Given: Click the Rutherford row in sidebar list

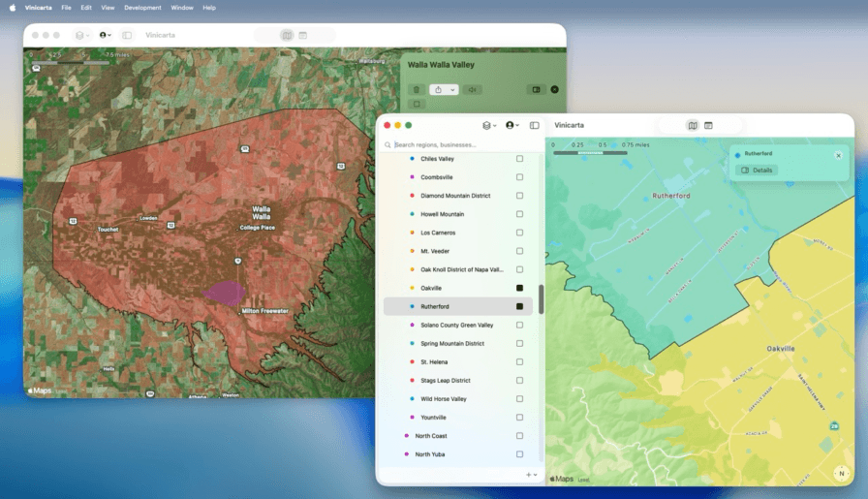Looking at the screenshot, I should 458,306.
